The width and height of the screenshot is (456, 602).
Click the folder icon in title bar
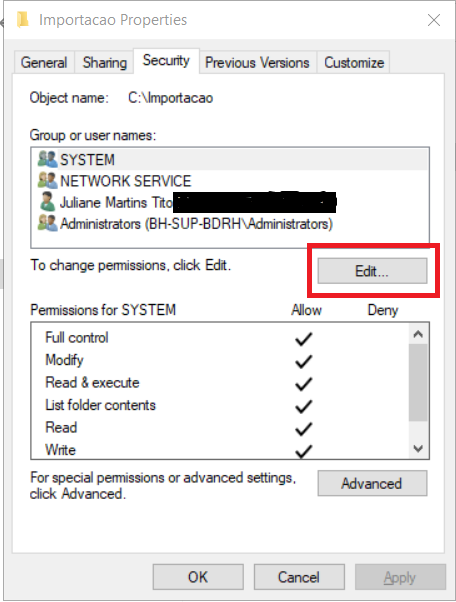(23, 20)
